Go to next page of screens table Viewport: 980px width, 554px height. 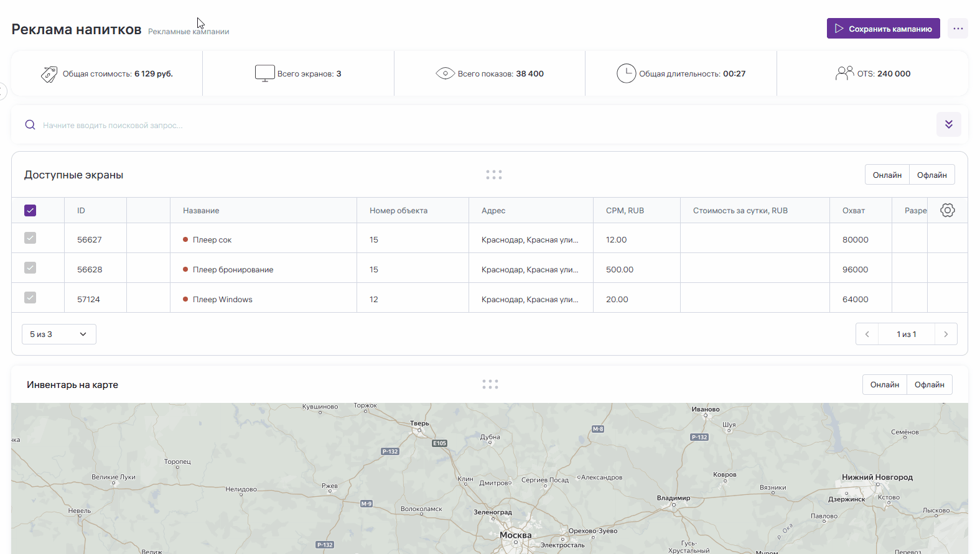[x=946, y=335]
